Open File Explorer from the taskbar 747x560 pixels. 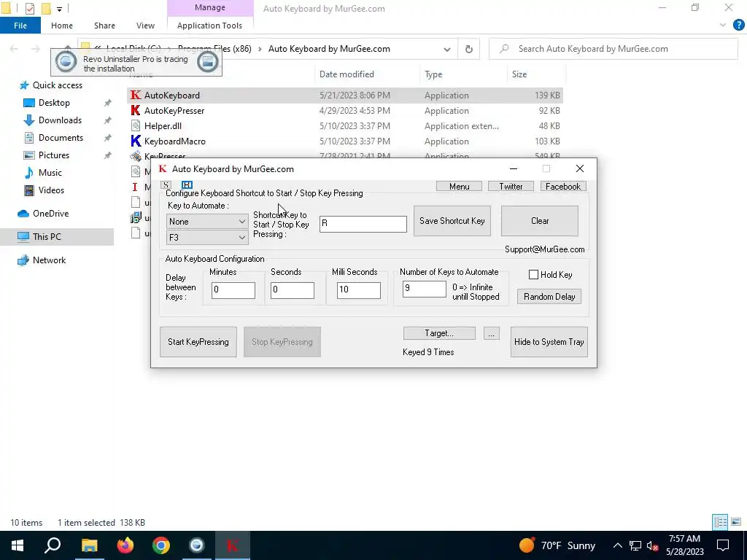click(x=89, y=545)
